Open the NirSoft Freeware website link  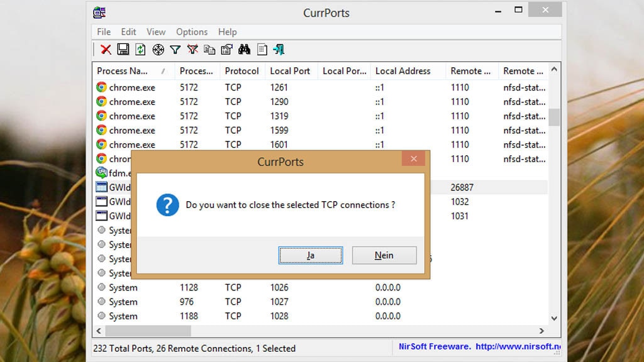click(x=480, y=346)
